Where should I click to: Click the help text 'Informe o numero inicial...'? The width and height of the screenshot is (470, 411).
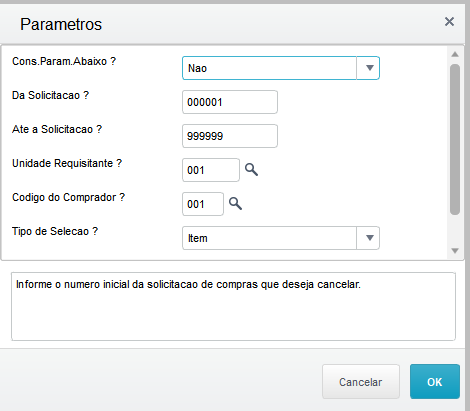click(x=188, y=284)
